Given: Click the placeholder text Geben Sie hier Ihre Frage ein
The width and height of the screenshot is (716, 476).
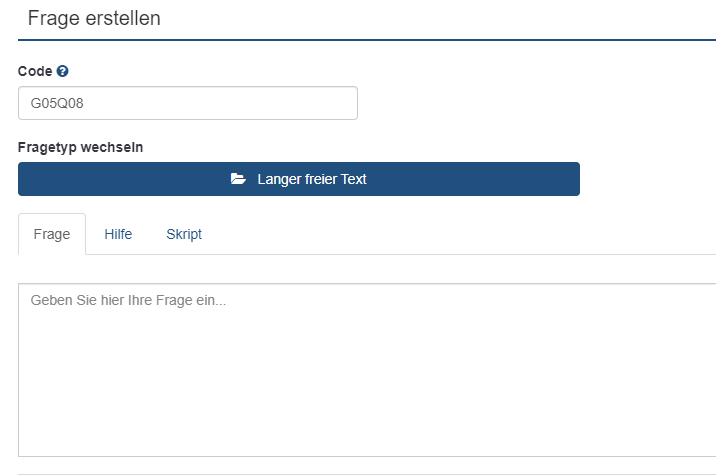Looking at the screenshot, I should tap(128, 301).
